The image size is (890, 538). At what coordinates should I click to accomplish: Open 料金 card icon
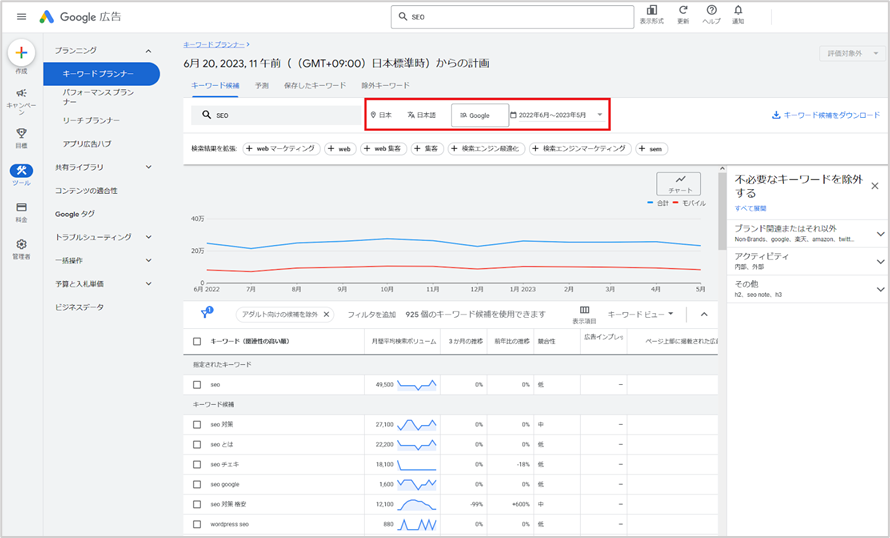click(x=22, y=207)
